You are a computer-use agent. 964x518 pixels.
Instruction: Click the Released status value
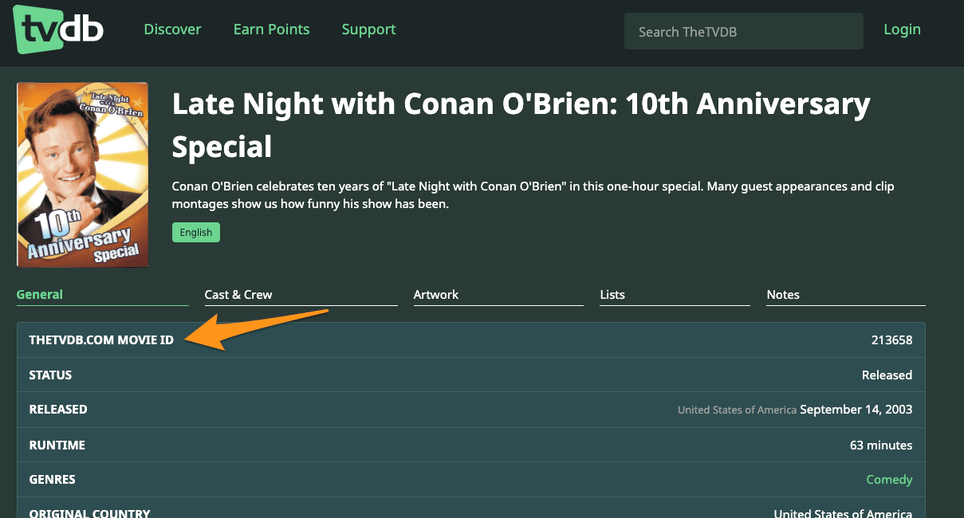[x=887, y=375]
